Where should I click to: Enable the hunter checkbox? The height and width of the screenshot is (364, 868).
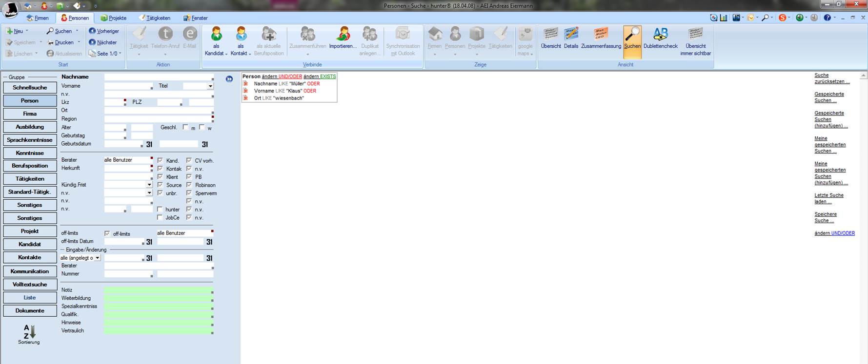pos(160,210)
